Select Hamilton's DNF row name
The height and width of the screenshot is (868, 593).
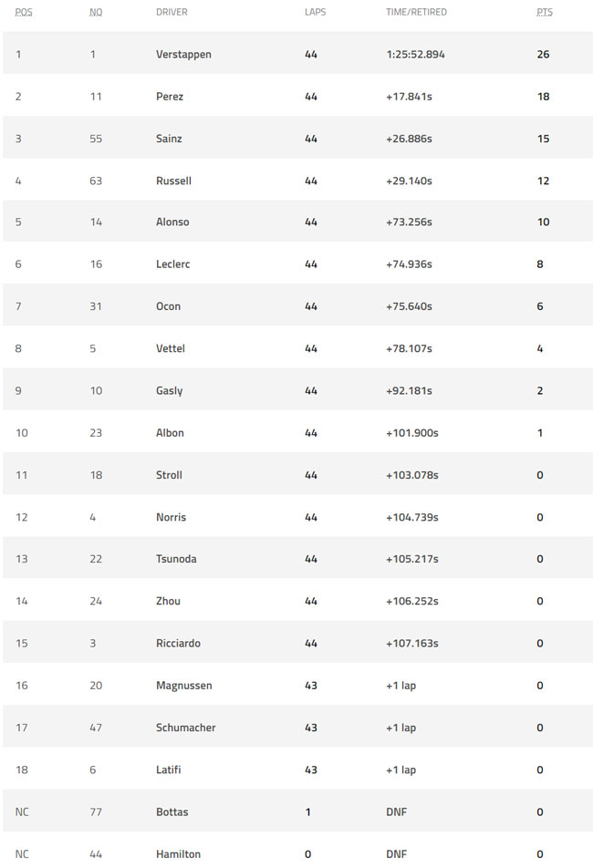[x=178, y=854]
